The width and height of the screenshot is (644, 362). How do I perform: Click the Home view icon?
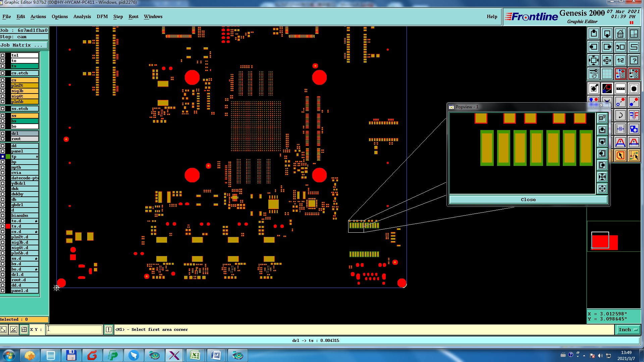[620, 34]
